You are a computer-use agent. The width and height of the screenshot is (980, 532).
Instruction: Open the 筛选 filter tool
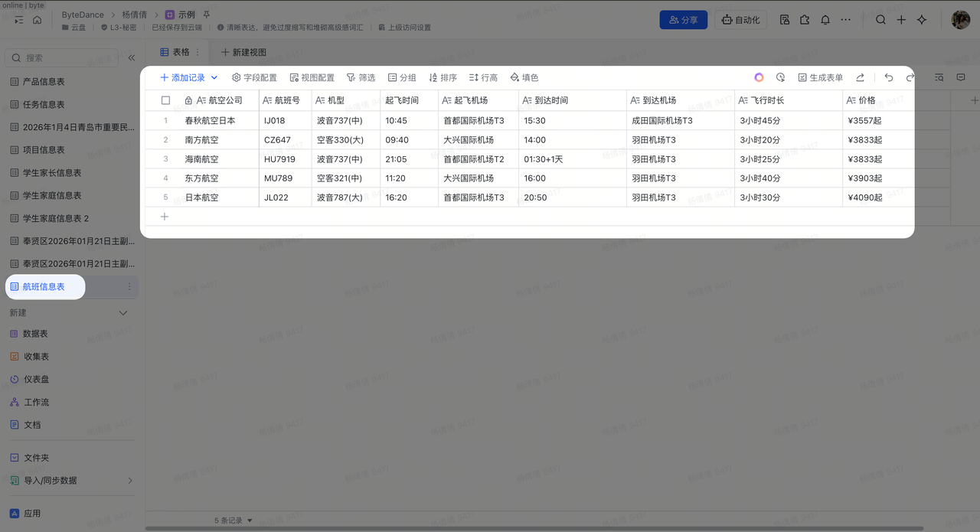(361, 77)
